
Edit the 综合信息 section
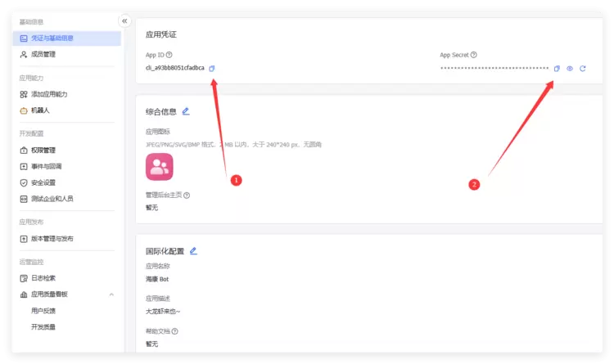pos(186,111)
